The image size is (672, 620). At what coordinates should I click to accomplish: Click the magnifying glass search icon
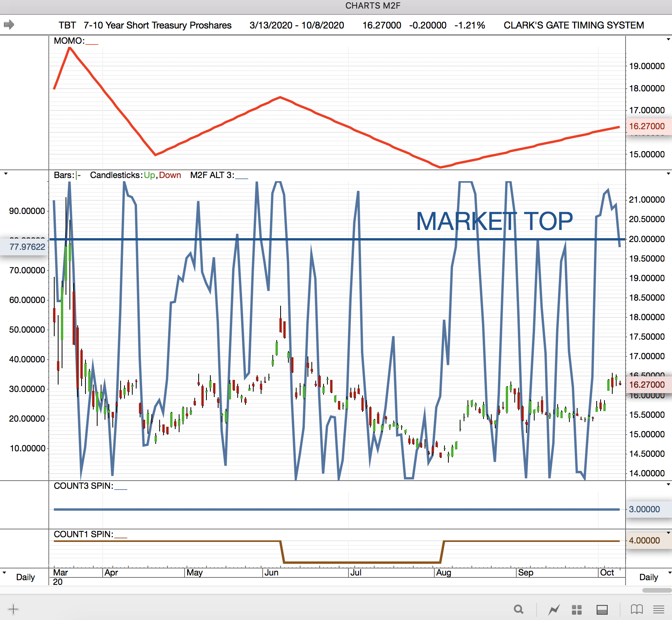point(518,609)
